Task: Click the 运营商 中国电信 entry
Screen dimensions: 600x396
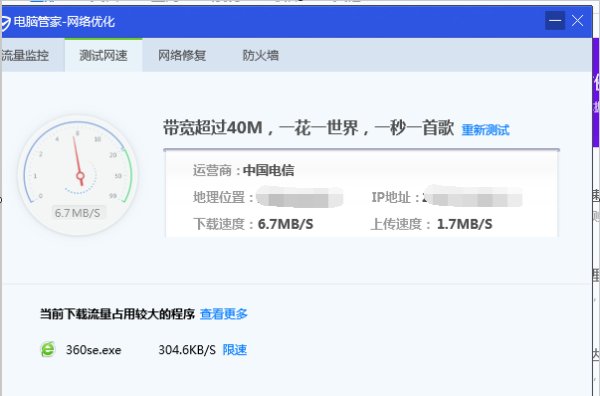Action: (243, 170)
